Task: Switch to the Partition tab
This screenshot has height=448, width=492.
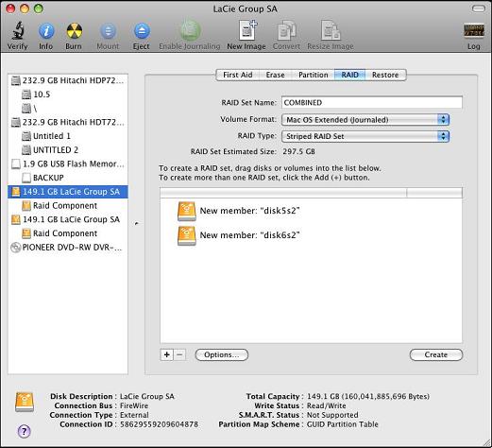Action: click(314, 75)
